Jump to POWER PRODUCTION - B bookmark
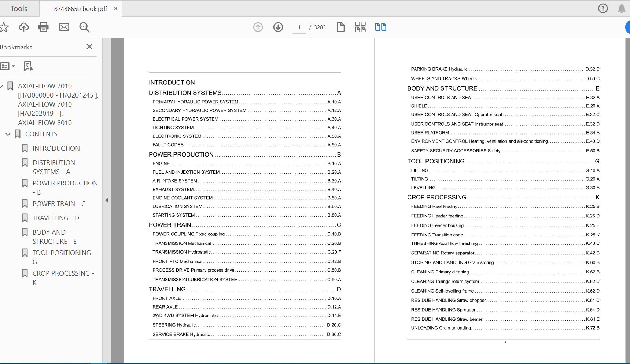630x364 pixels. click(65, 188)
